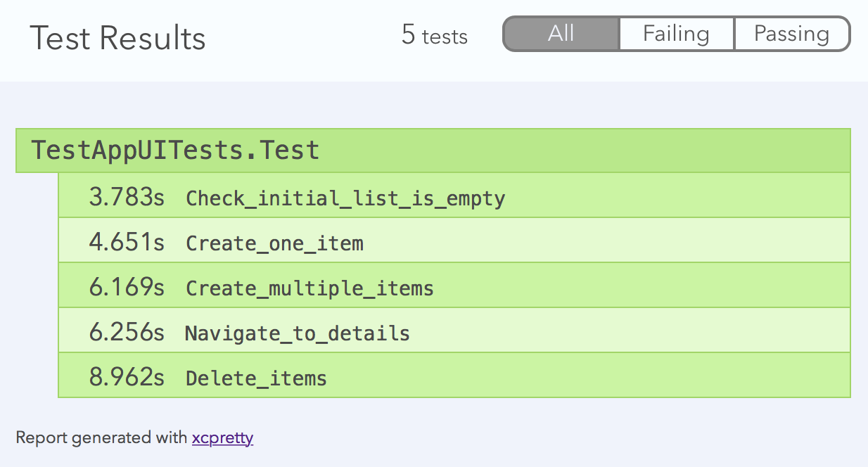Select the All filter tab

point(561,34)
